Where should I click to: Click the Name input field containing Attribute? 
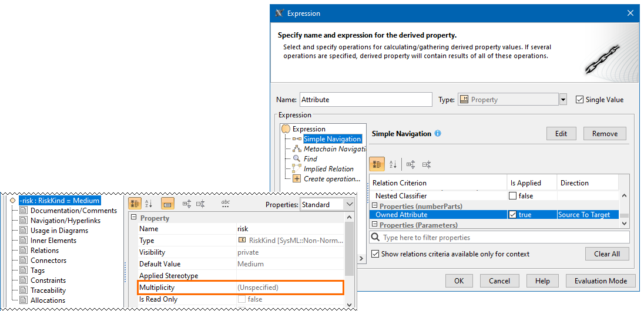pos(365,100)
